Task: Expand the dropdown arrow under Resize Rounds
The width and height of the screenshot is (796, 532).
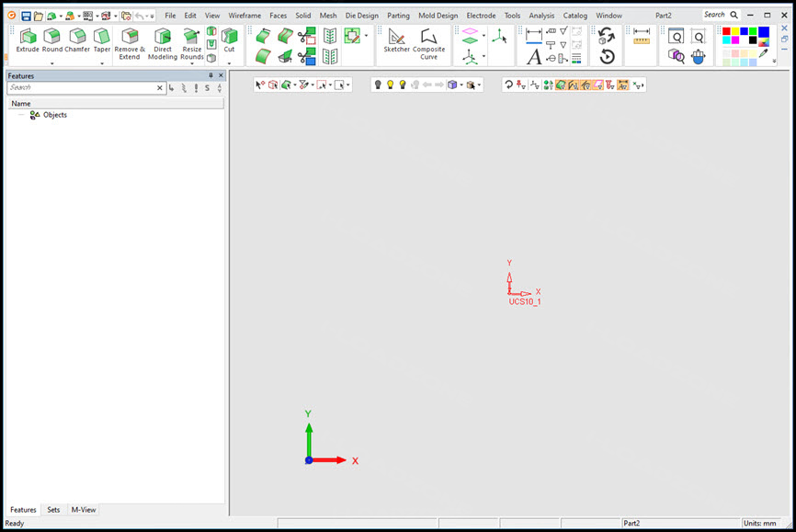Action: tap(192, 63)
